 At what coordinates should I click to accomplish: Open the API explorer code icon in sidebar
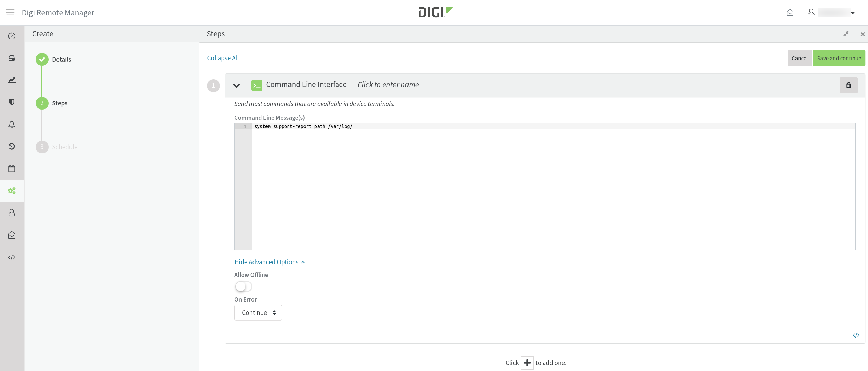coord(12,257)
